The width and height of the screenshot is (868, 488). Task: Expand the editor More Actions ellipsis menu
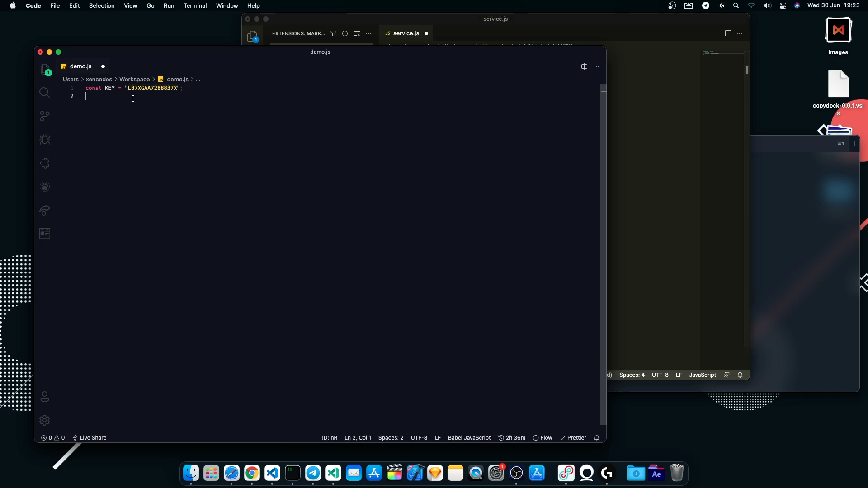(596, 66)
